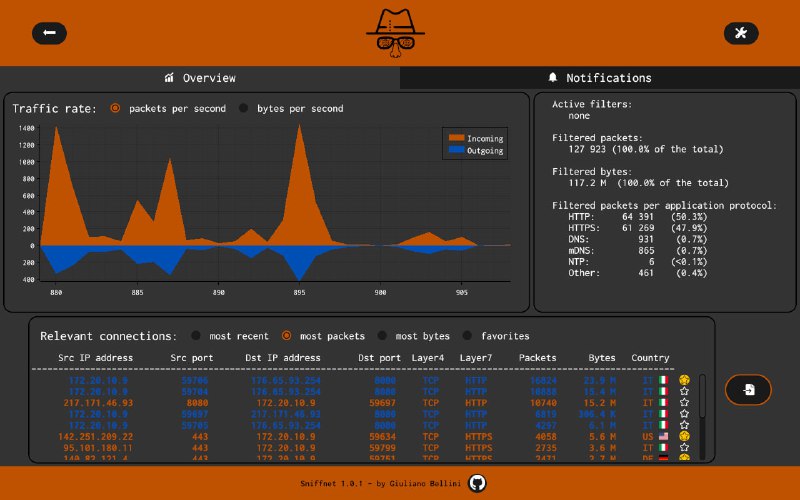Switch to the Notifications tab
Viewport: 800px width, 500px height.
tap(600, 78)
